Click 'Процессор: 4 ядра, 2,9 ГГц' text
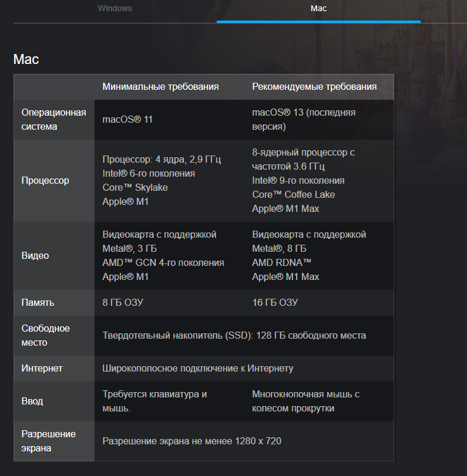467x476 pixels. pyautogui.click(x=162, y=160)
